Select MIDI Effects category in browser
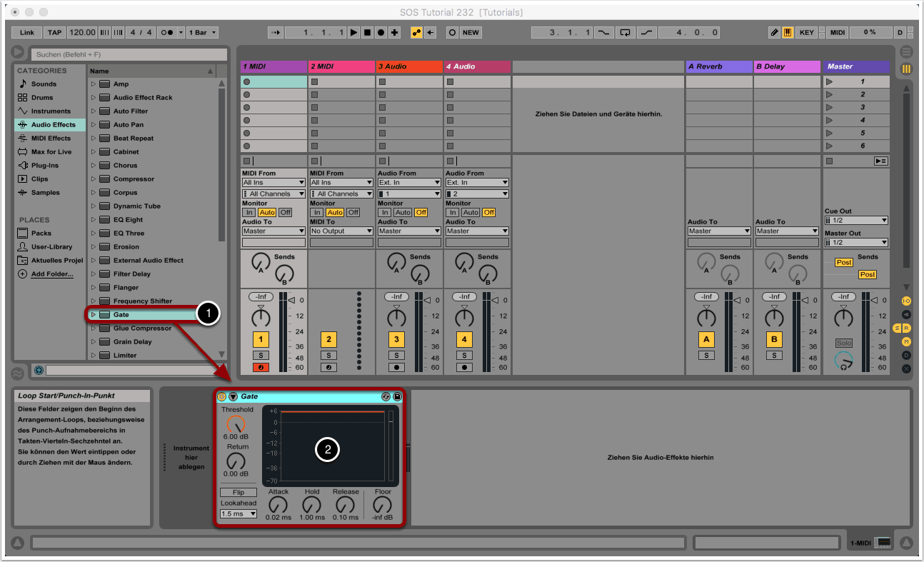 point(50,139)
